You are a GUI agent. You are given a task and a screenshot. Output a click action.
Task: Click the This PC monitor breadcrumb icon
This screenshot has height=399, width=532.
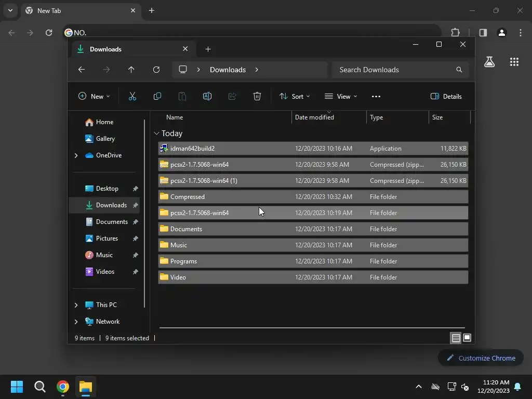(183, 70)
